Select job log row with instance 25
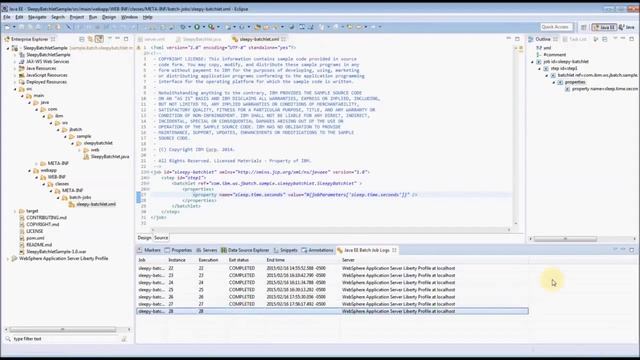Viewport: 640px width, 360px height. tap(332, 290)
